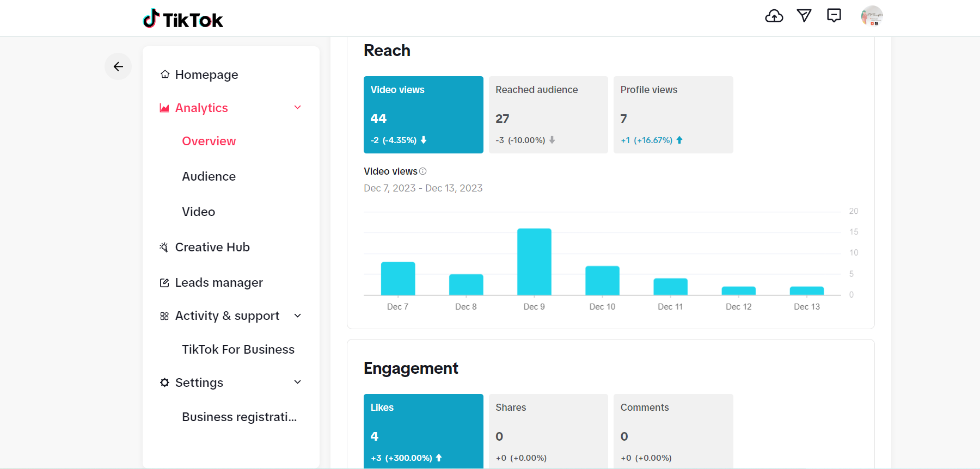Click the Dec 12 bar in chart
The height and width of the screenshot is (469, 980).
click(739, 291)
